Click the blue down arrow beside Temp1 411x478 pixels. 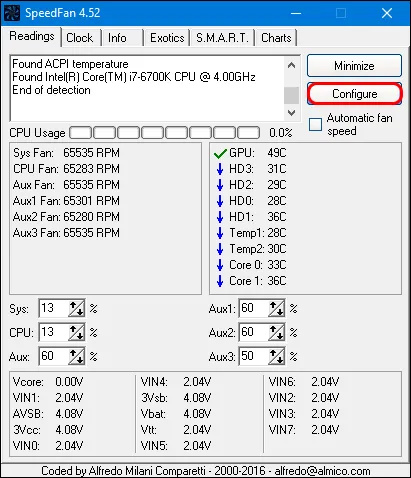220,233
